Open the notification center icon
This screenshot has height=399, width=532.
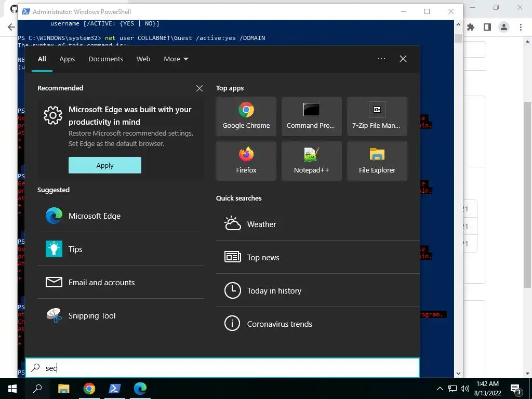[516, 389]
